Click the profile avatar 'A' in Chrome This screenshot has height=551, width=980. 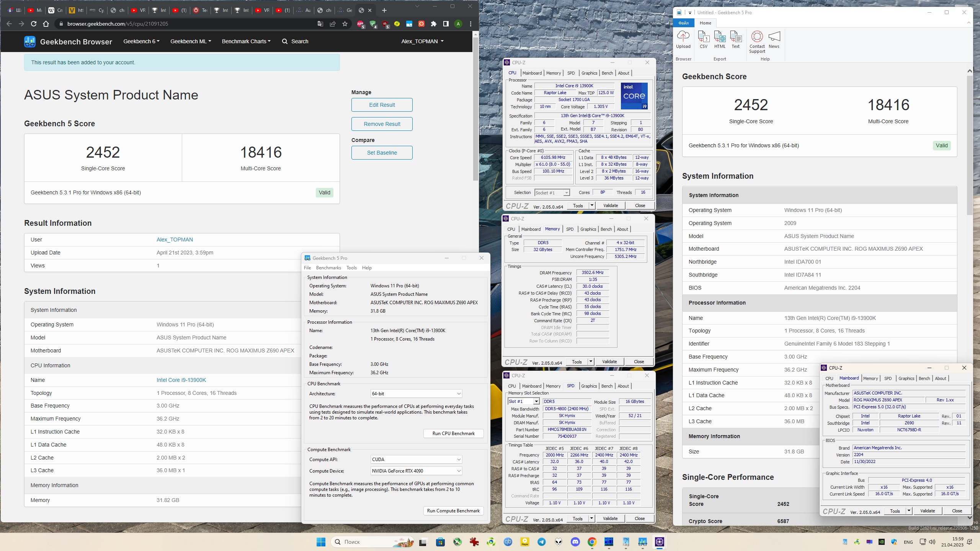click(458, 24)
